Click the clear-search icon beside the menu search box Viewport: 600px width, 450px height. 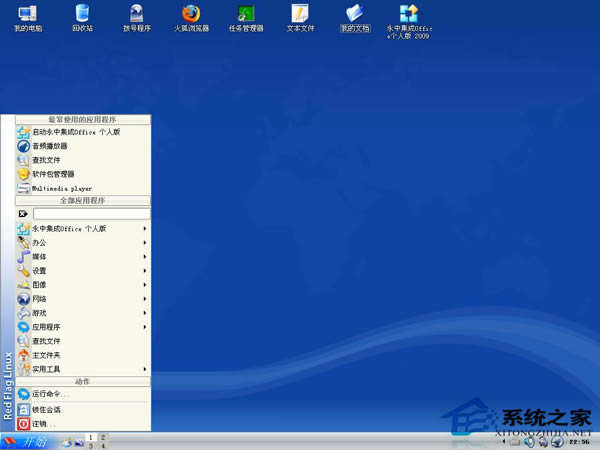coord(23,214)
